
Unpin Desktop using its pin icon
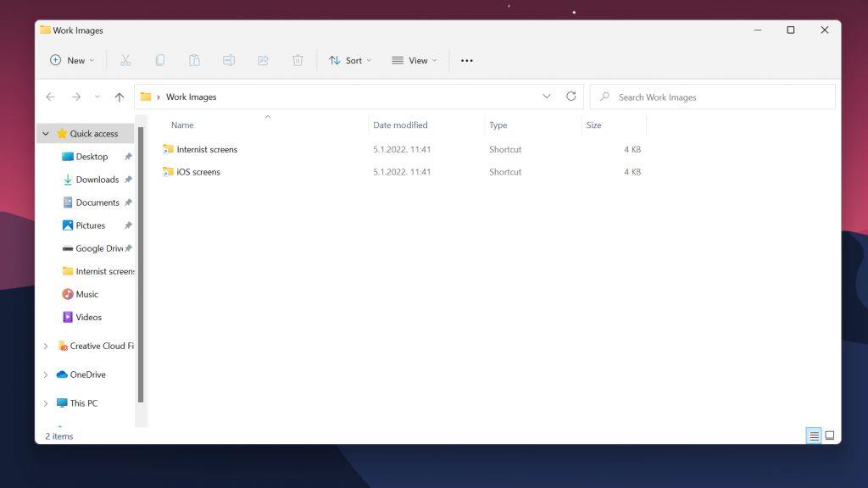click(128, 157)
